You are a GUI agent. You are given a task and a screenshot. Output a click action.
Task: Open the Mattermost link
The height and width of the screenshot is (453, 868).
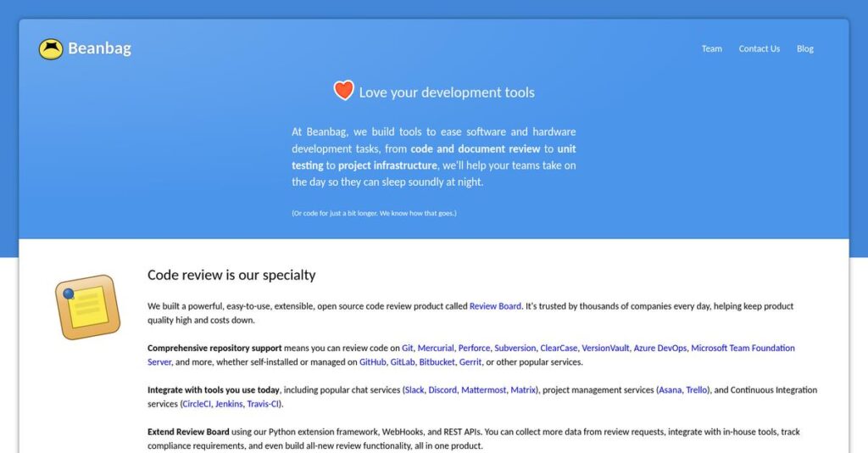[483, 390]
